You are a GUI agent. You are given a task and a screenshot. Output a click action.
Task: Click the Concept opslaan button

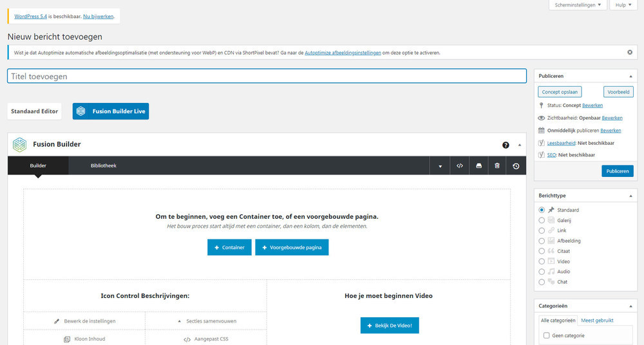point(560,92)
